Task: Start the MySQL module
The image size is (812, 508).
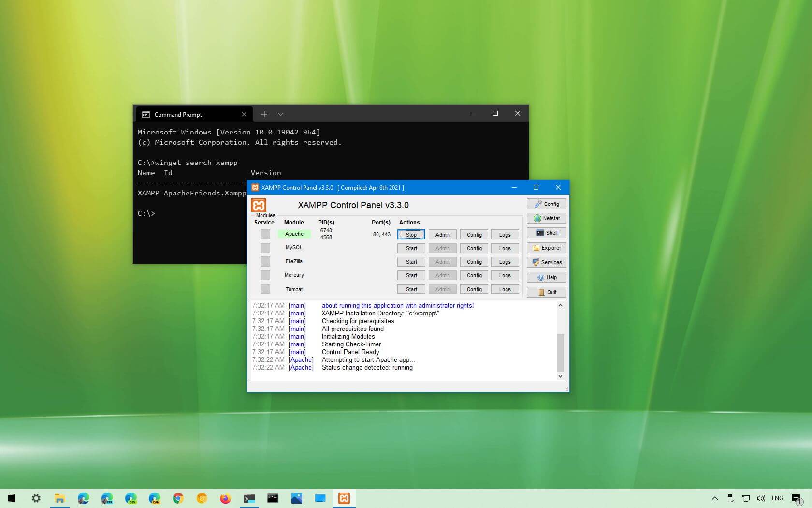Action: [x=410, y=248]
